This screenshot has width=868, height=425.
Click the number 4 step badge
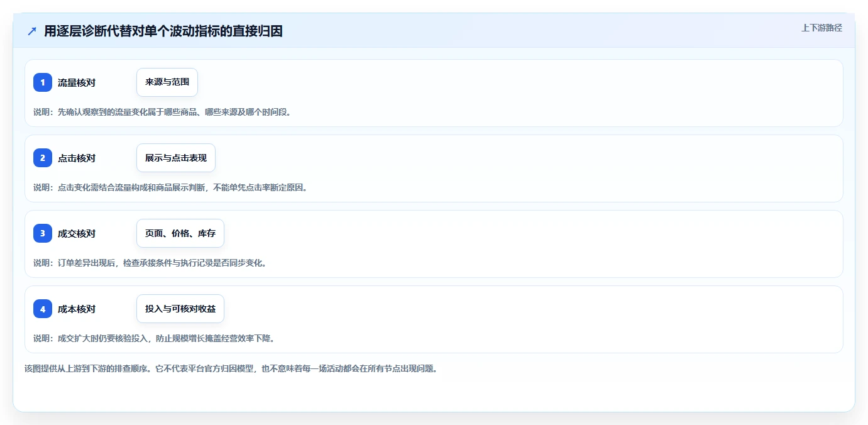(x=43, y=309)
